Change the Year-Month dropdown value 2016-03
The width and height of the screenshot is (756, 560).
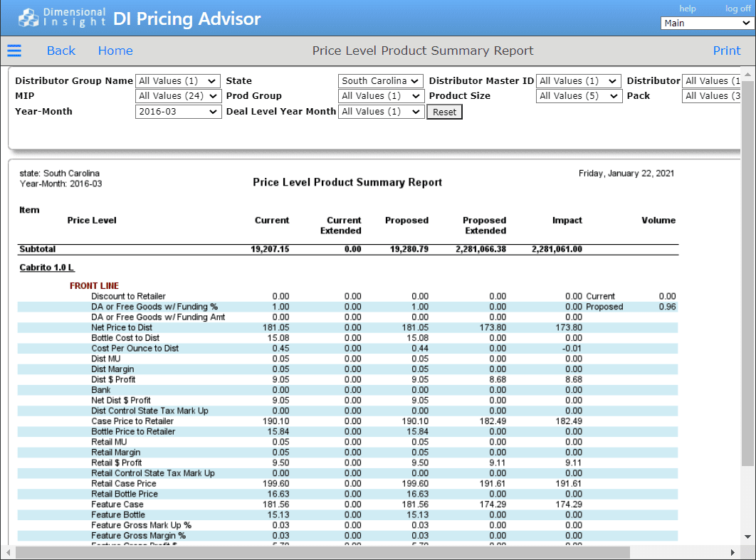pos(179,111)
